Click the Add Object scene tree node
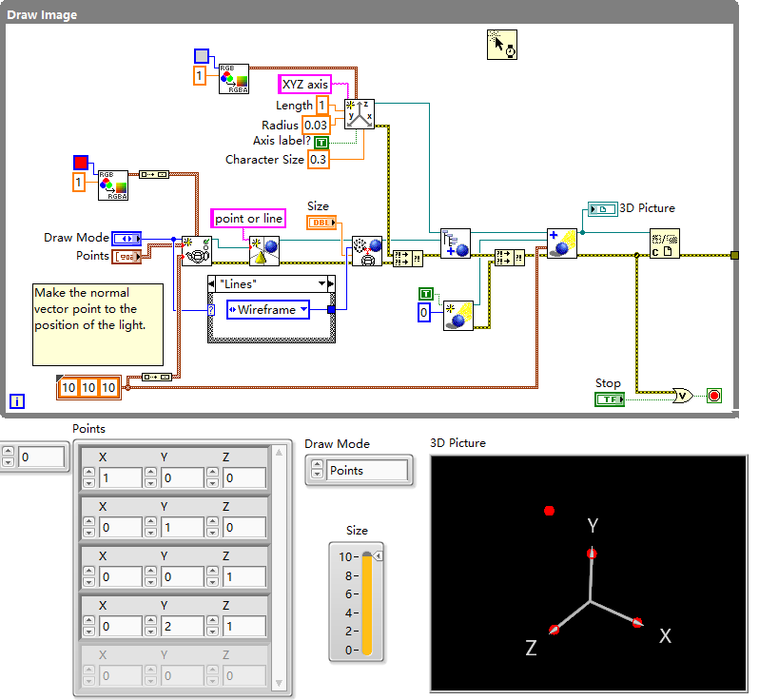The image size is (759, 700). pos(455,243)
